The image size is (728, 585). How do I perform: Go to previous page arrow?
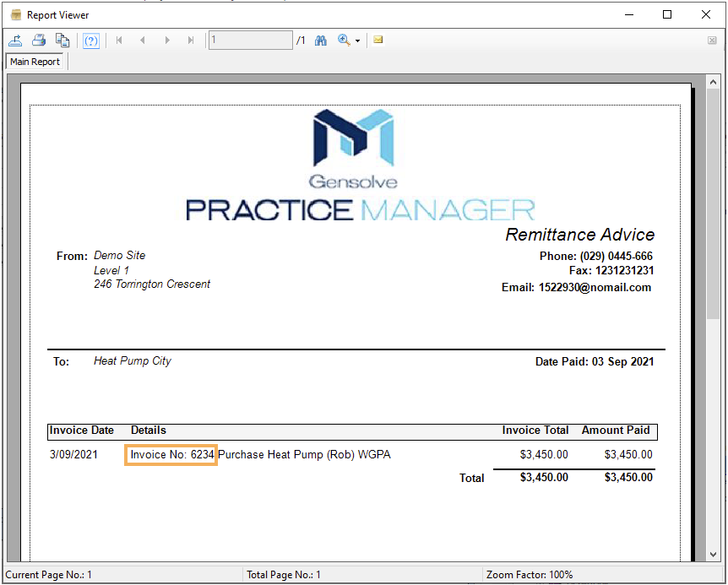[x=143, y=41]
